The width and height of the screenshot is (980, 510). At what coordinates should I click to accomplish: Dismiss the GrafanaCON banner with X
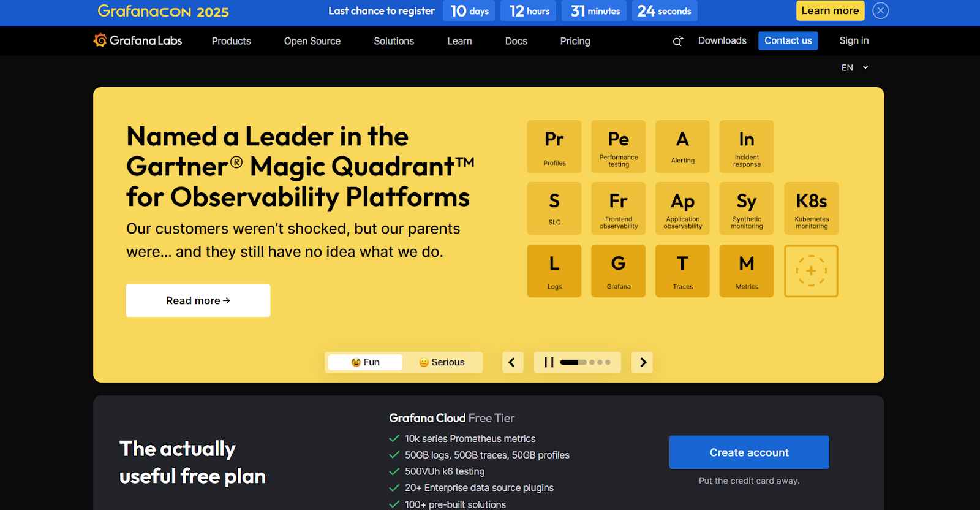pos(880,10)
